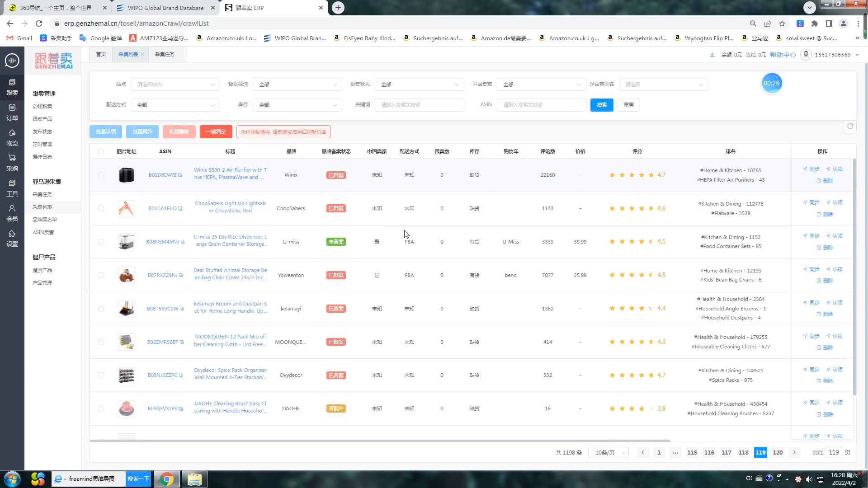868x488 pixels.
Task: Click the 重置 reset button
Action: pos(629,105)
